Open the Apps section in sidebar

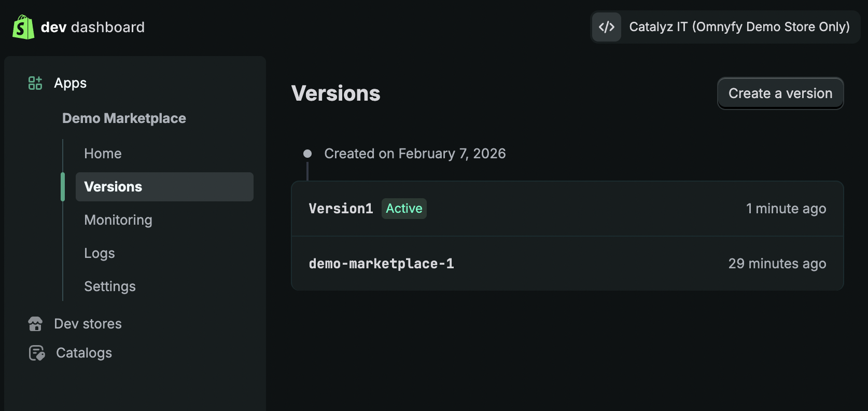(x=71, y=83)
